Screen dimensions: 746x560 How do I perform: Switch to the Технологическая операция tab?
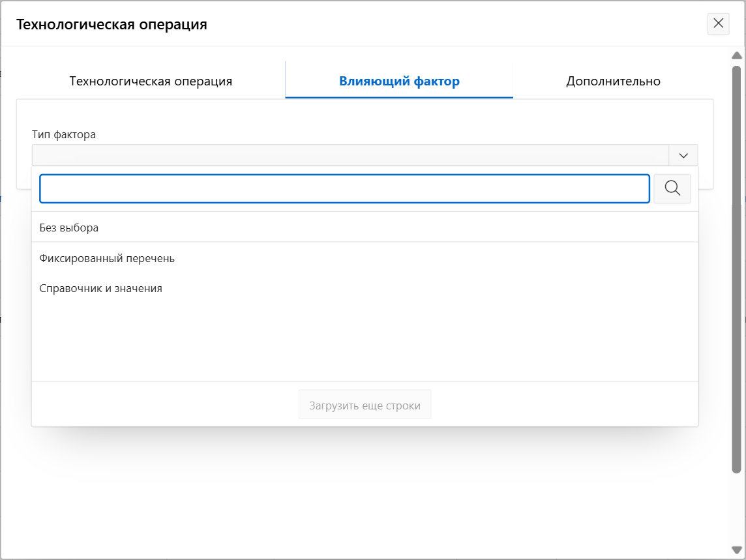click(151, 81)
